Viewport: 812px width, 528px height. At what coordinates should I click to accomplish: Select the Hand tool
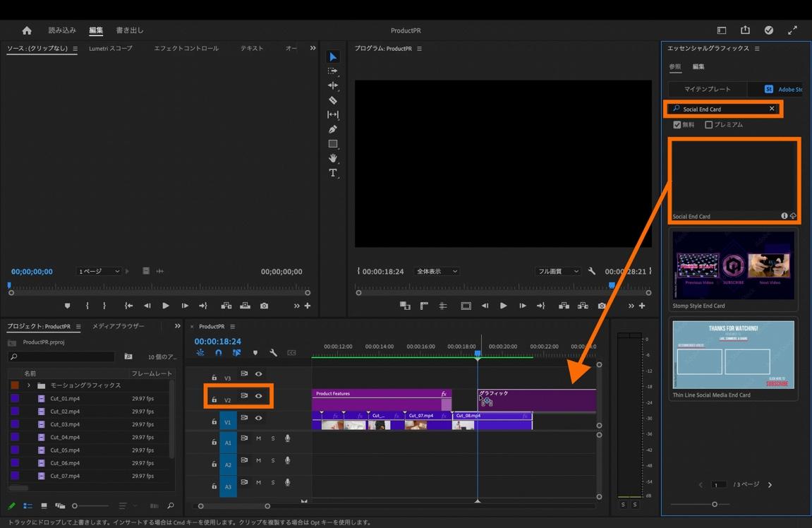pos(333,158)
